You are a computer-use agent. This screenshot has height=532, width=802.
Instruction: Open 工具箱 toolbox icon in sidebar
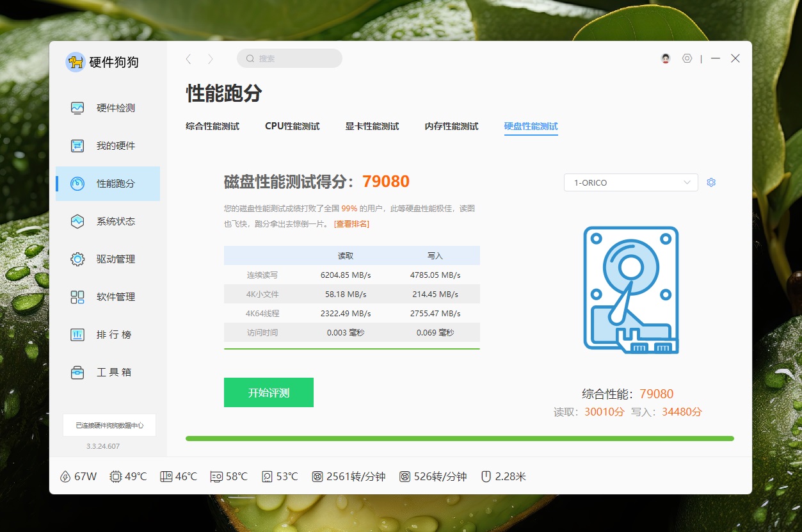(77, 373)
